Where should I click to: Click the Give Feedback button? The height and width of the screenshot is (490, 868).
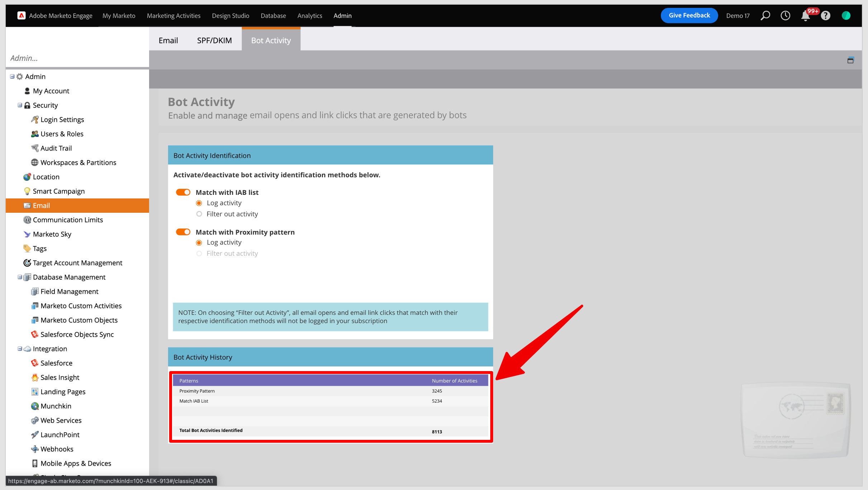(x=689, y=15)
